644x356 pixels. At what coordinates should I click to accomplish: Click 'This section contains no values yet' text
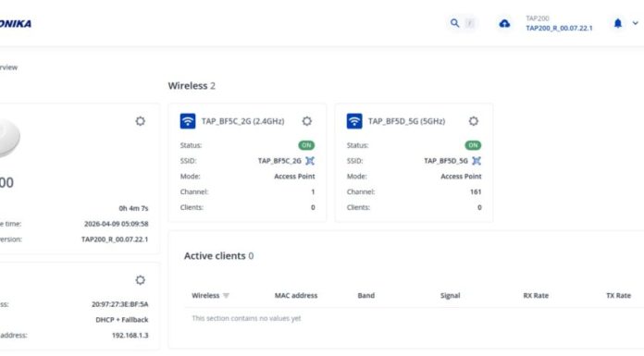[246, 318]
